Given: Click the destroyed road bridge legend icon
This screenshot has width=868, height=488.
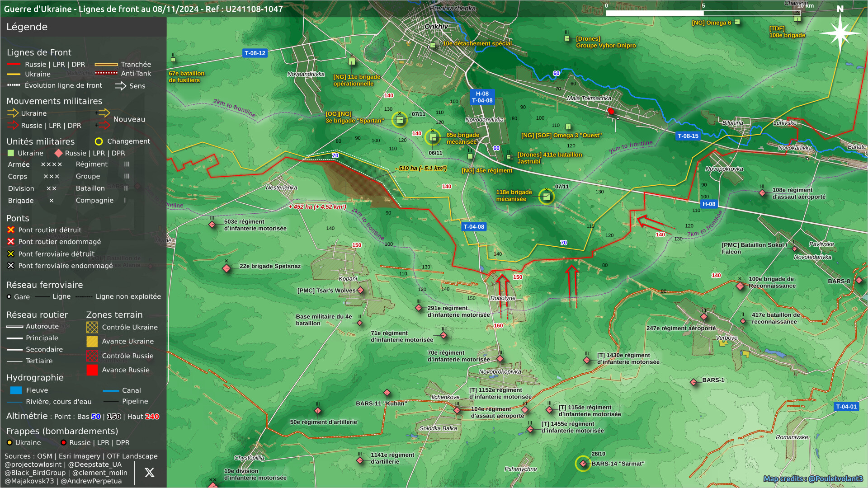Looking at the screenshot, I should [x=11, y=230].
